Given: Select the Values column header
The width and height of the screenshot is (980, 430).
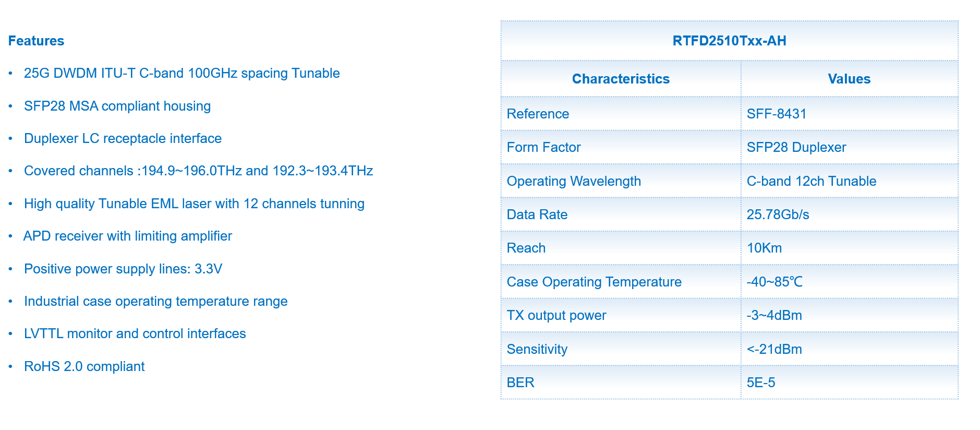Looking at the screenshot, I should pyautogui.click(x=849, y=79).
